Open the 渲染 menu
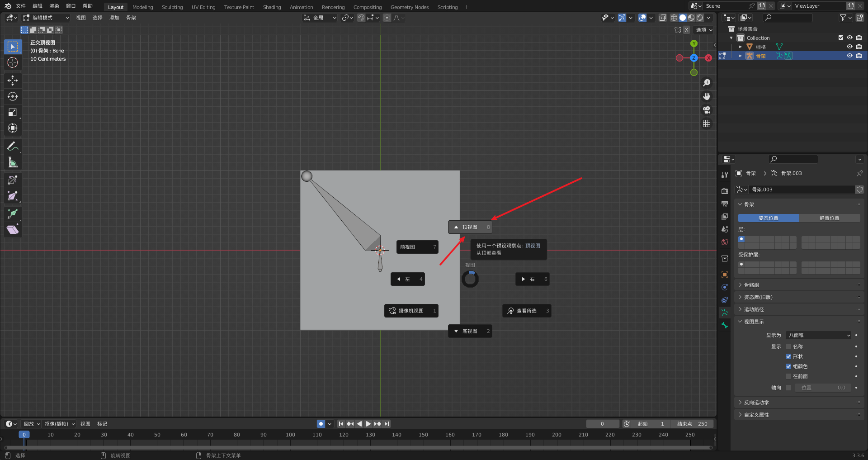The height and width of the screenshot is (460, 868). [54, 6]
